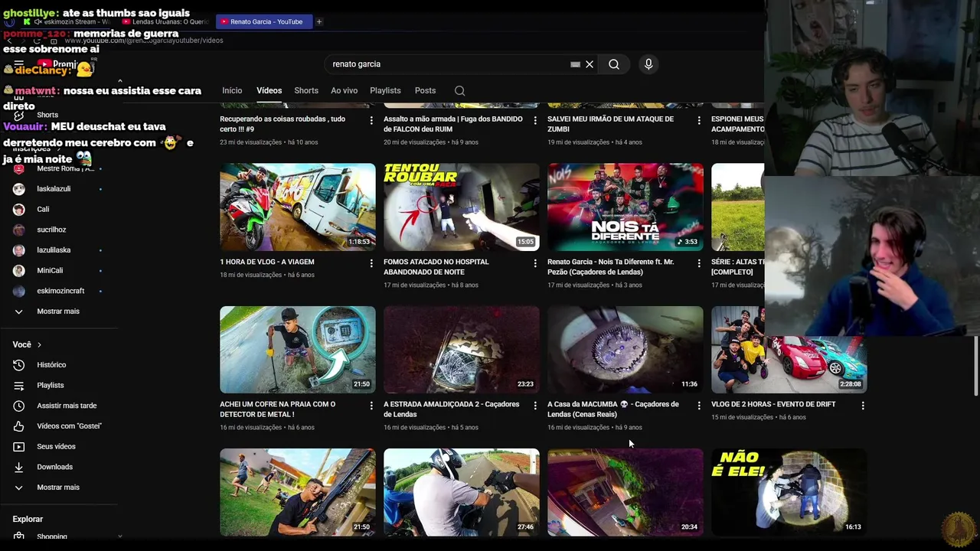Open A ESTRADA AMALDIÇOADA 2 title link
This screenshot has width=980, height=551.
click(452, 409)
